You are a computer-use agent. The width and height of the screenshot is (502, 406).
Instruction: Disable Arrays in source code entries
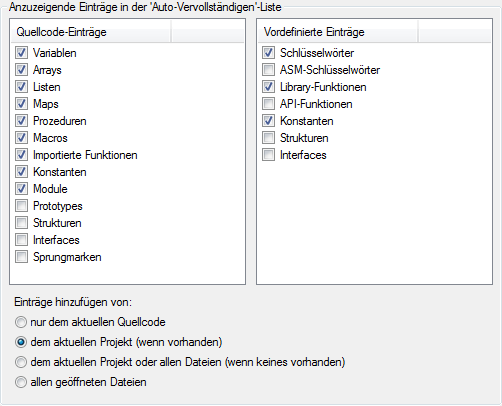pyautogui.click(x=21, y=70)
